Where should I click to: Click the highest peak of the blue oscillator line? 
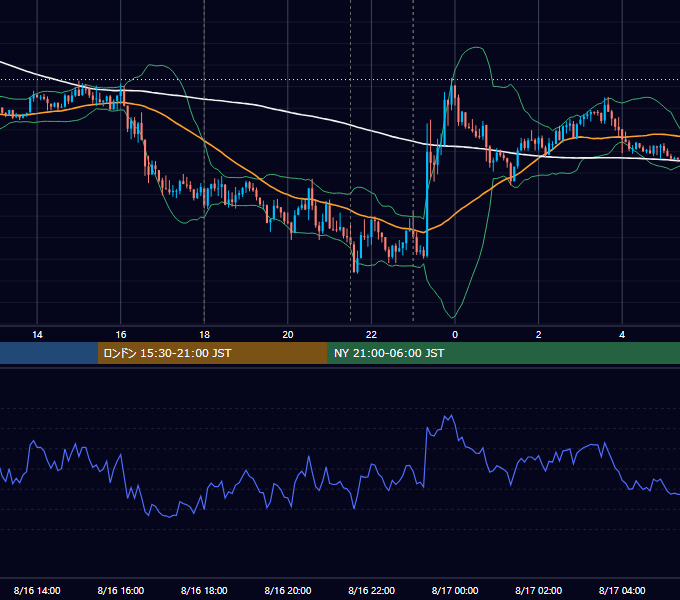tap(451, 416)
